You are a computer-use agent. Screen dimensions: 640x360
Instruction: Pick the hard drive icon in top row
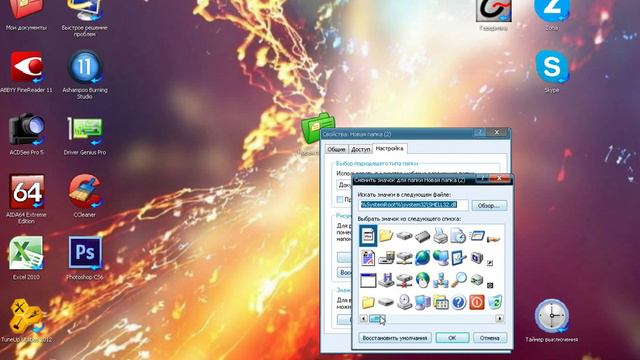[x=404, y=236]
